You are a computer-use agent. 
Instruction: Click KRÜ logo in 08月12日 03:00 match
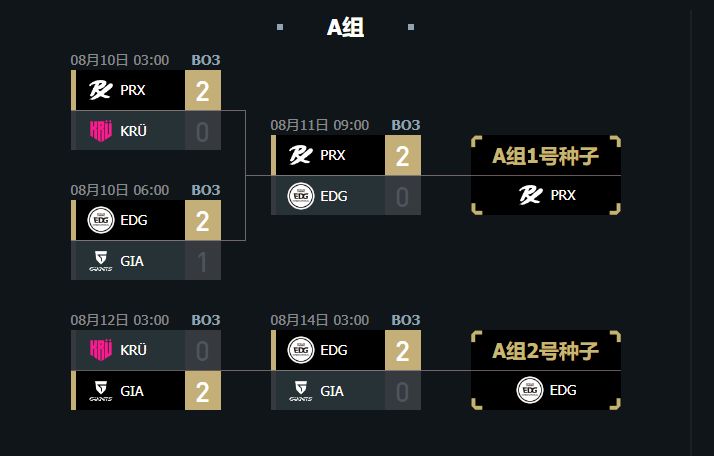[101, 350]
